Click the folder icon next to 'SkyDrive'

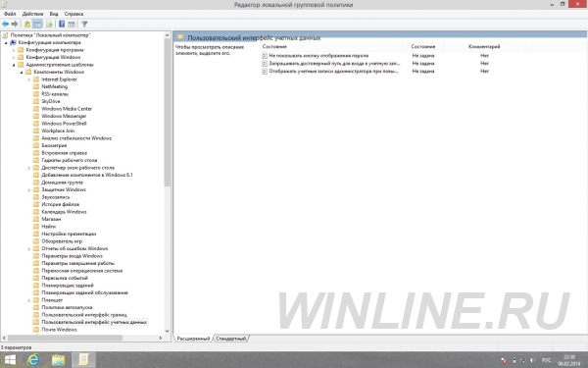pos(36,101)
